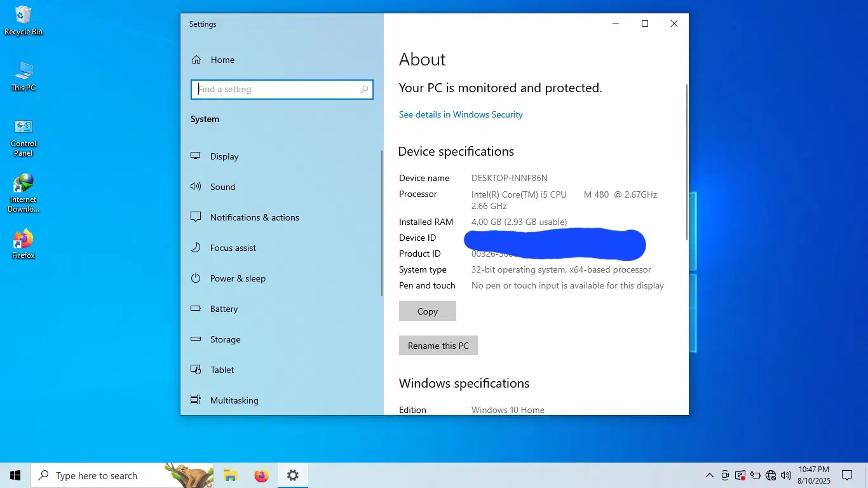This screenshot has width=868, height=488.
Task: Click the Home icon in Settings
Action: (196, 60)
